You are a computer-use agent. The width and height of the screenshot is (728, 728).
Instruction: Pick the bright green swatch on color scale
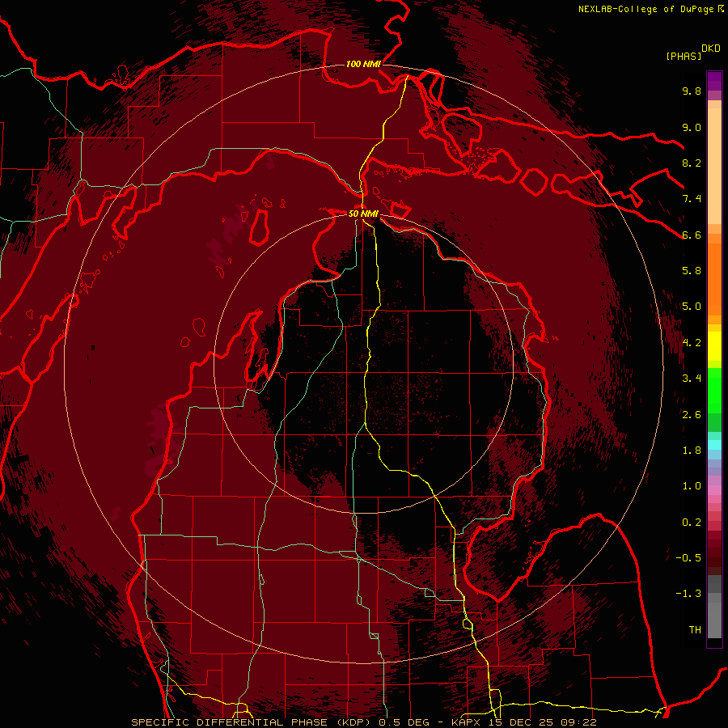tap(714, 390)
